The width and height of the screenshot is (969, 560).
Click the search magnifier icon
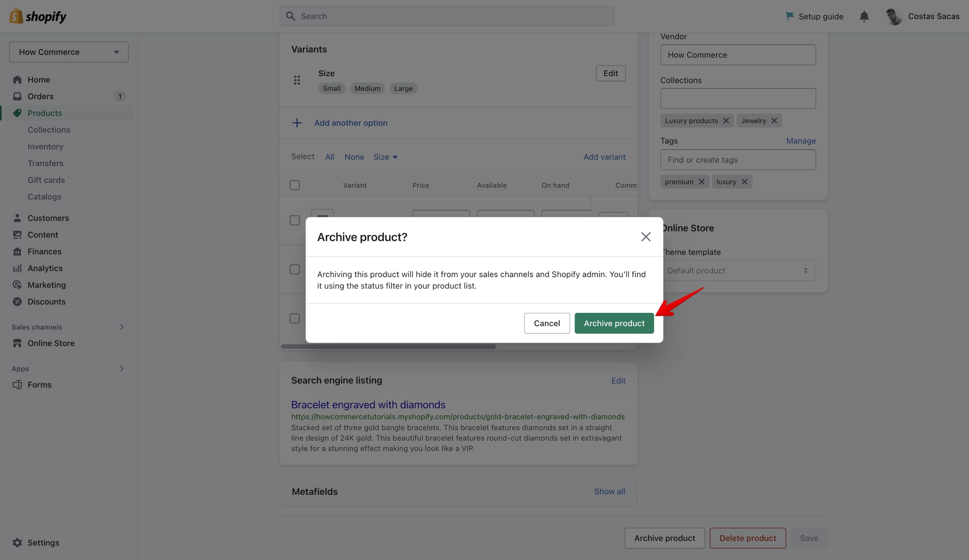291,16
